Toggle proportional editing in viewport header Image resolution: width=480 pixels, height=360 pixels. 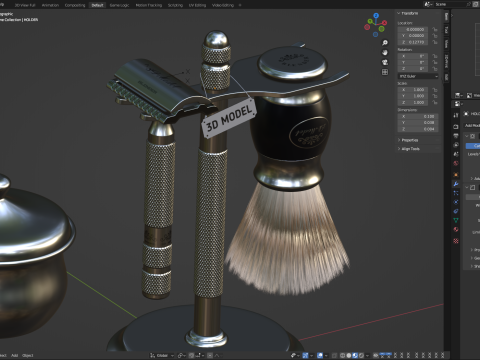coord(210,355)
